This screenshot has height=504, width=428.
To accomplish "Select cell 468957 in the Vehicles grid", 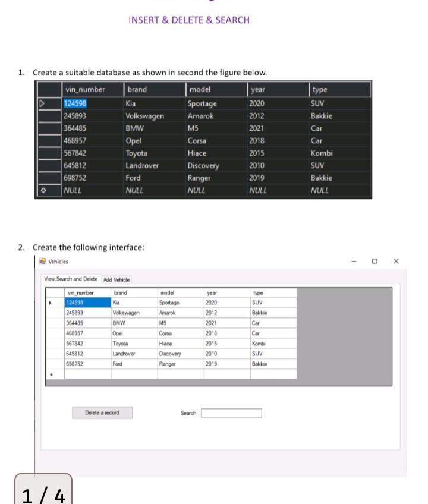I will pyautogui.click(x=87, y=333).
